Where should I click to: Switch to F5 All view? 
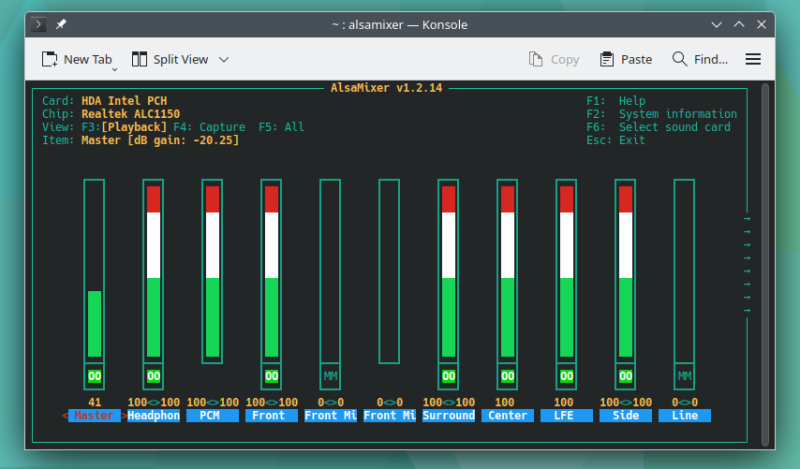click(281, 127)
